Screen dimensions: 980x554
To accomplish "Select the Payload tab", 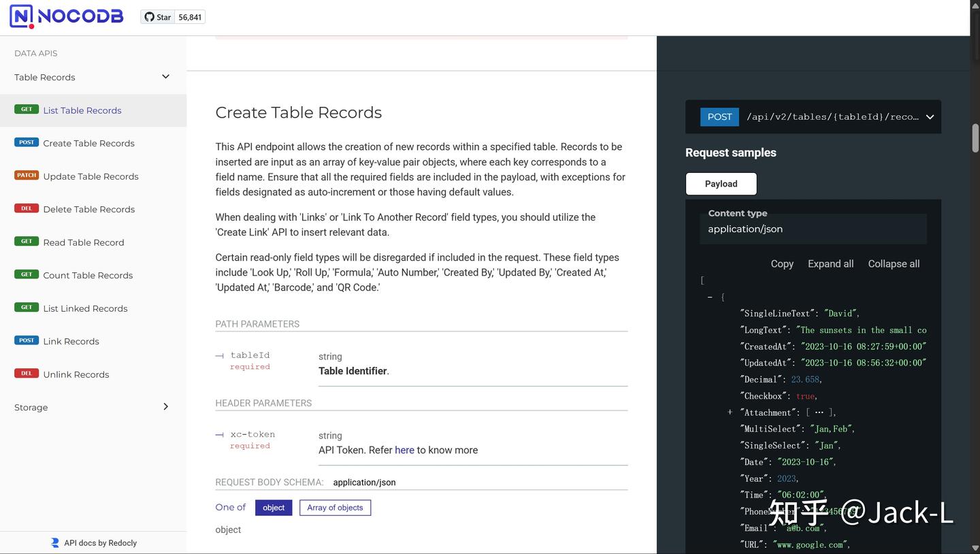I will click(721, 184).
